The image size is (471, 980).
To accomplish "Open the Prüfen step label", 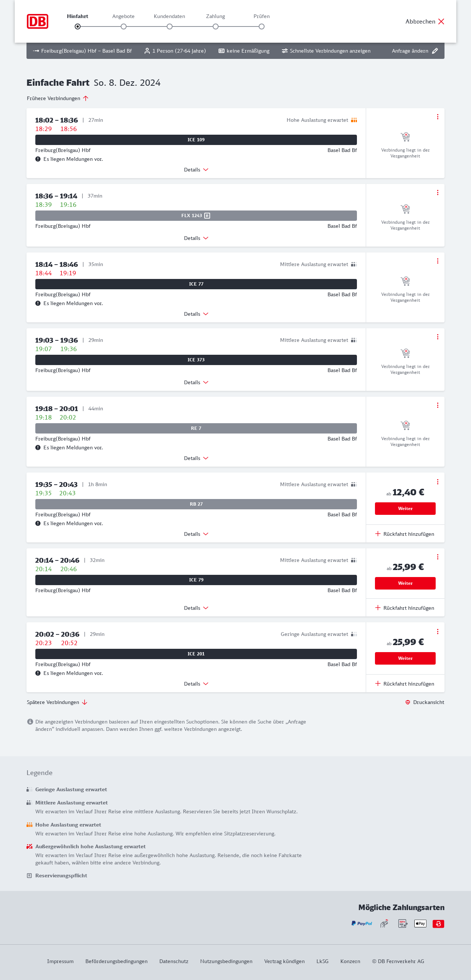I will click(261, 16).
